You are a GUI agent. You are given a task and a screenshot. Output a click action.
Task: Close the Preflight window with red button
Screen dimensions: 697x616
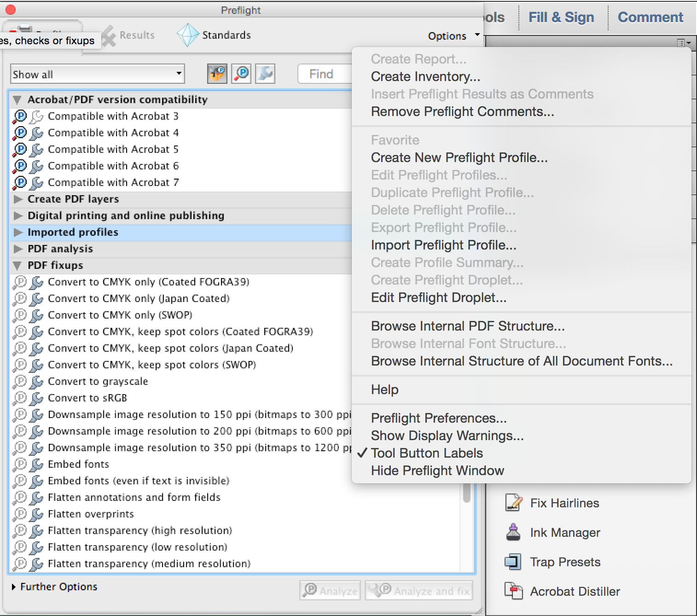10,10
